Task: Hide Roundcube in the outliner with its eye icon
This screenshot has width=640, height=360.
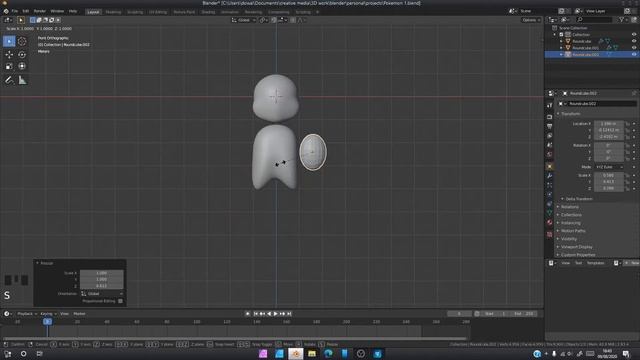Action: click(634, 41)
